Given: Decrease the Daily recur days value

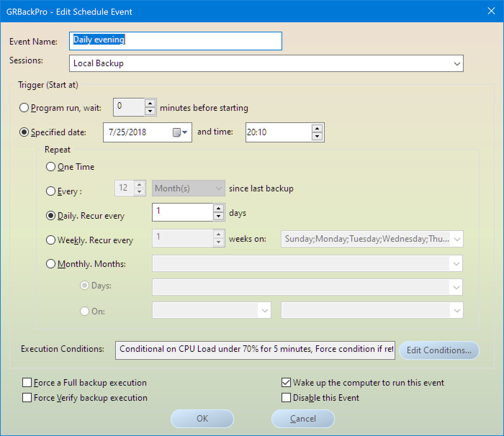Looking at the screenshot, I should [219, 216].
